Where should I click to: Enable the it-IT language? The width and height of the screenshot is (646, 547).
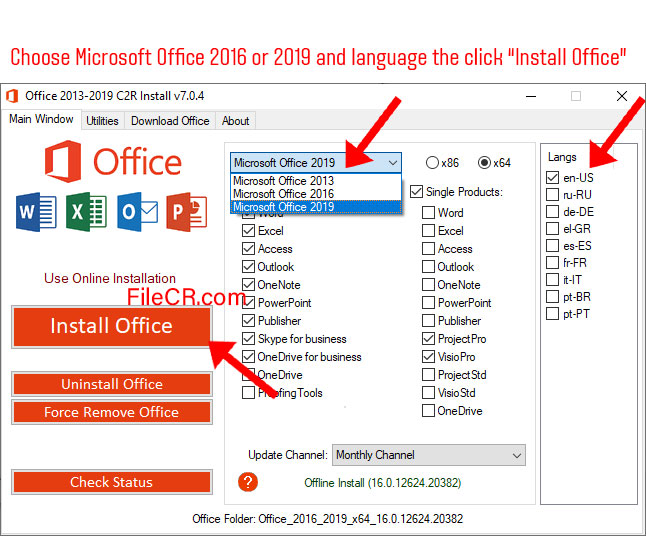552,280
